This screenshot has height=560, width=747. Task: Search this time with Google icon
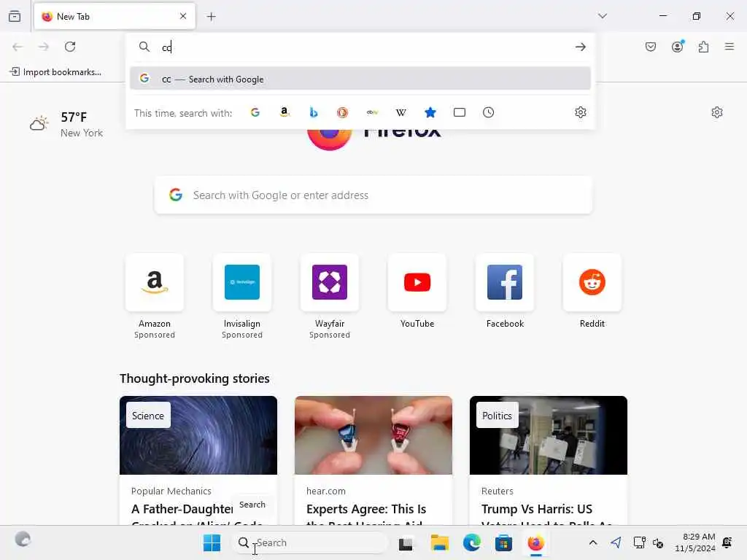click(x=255, y=112)
